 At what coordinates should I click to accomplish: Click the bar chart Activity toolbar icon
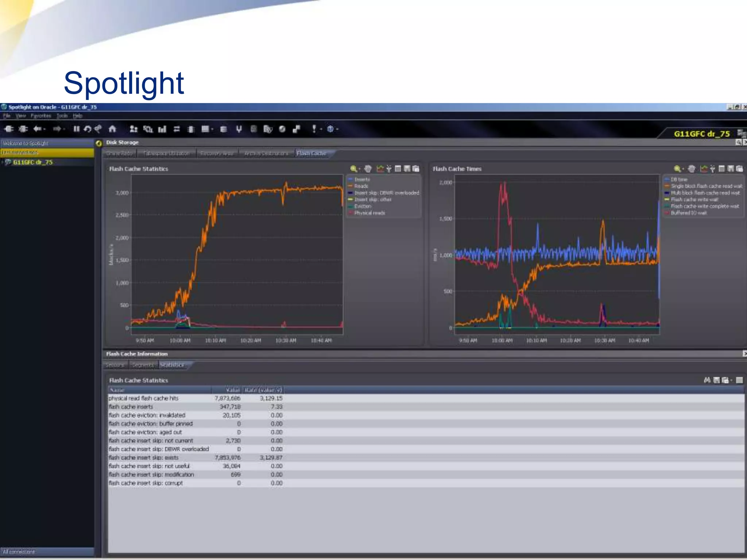coord(162,129)
